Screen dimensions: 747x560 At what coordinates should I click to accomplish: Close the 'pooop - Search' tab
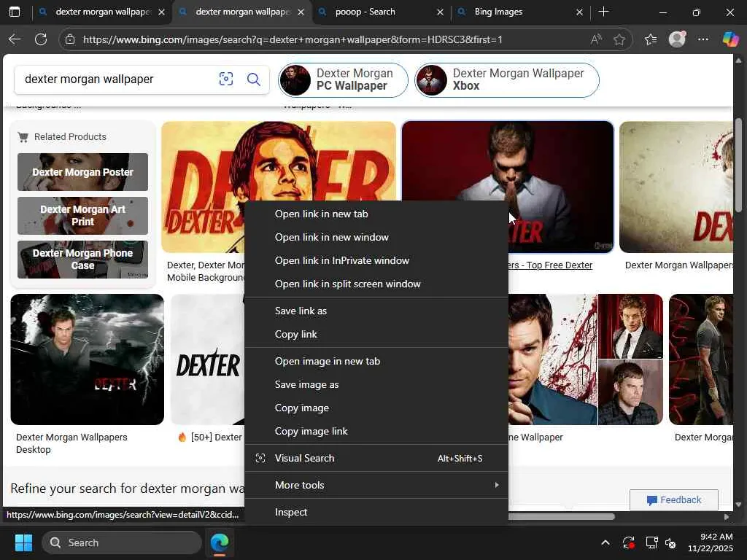click(440, 12)
